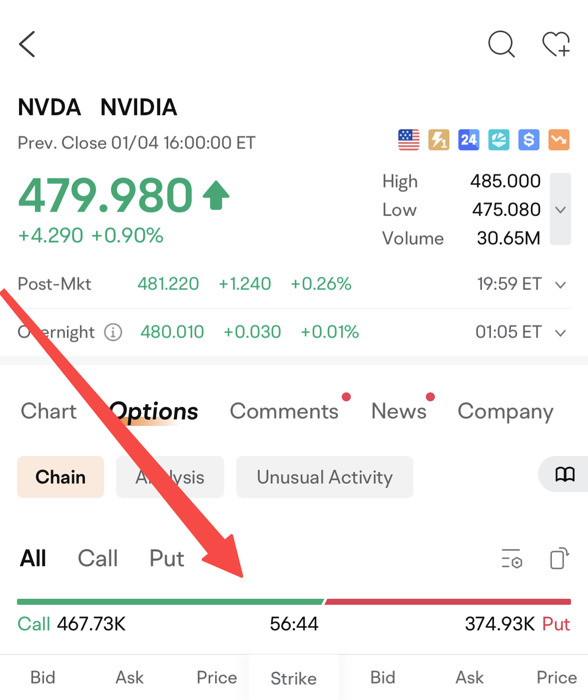This screenshot has width=588, height=700.
Task: Show info about Overnight trading
Action: (x=113, y=332)
